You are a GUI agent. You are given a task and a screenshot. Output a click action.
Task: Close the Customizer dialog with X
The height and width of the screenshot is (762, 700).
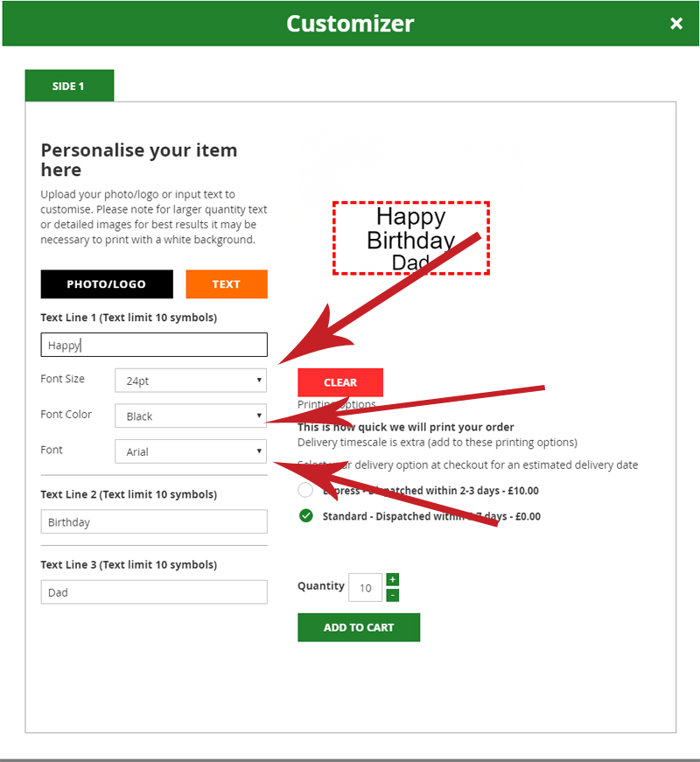coord(675,24)
